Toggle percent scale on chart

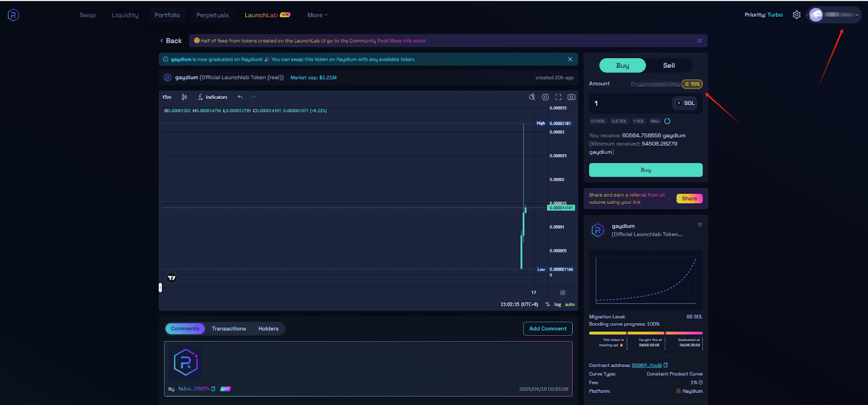tap(547, 305)
